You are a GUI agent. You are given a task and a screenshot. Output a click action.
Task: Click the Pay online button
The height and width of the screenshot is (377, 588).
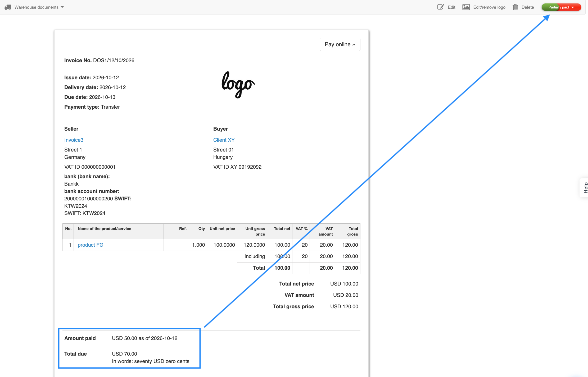point(340,44)
